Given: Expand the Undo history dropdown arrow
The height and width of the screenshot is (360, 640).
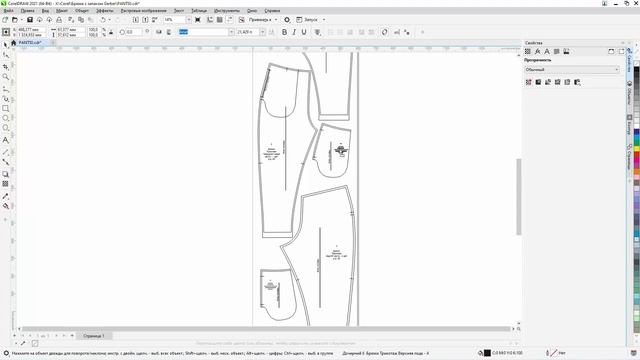Looking at the screenshot, I should [109, 20].
